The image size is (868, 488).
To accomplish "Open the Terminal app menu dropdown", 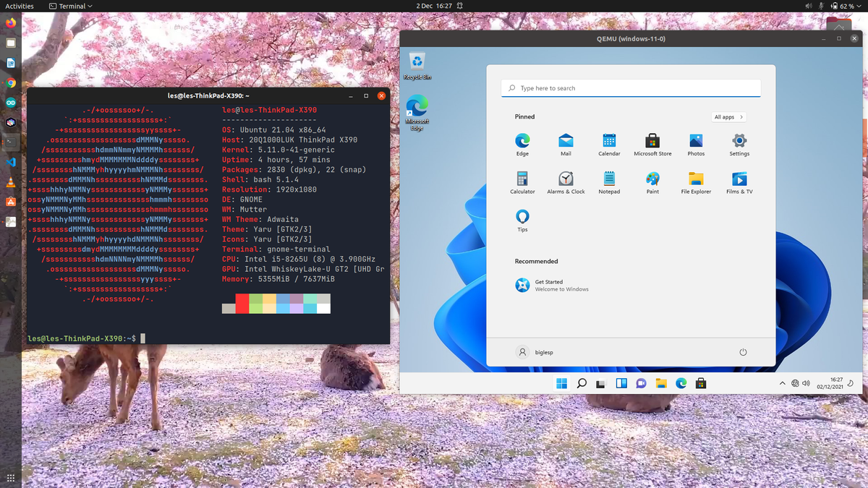I will click(x=71, y=6).
